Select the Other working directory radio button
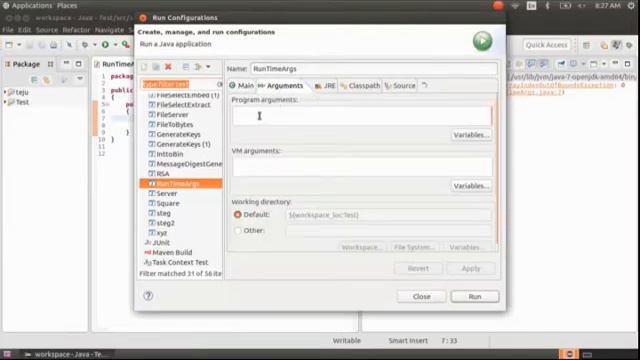 tap(238, 231)
